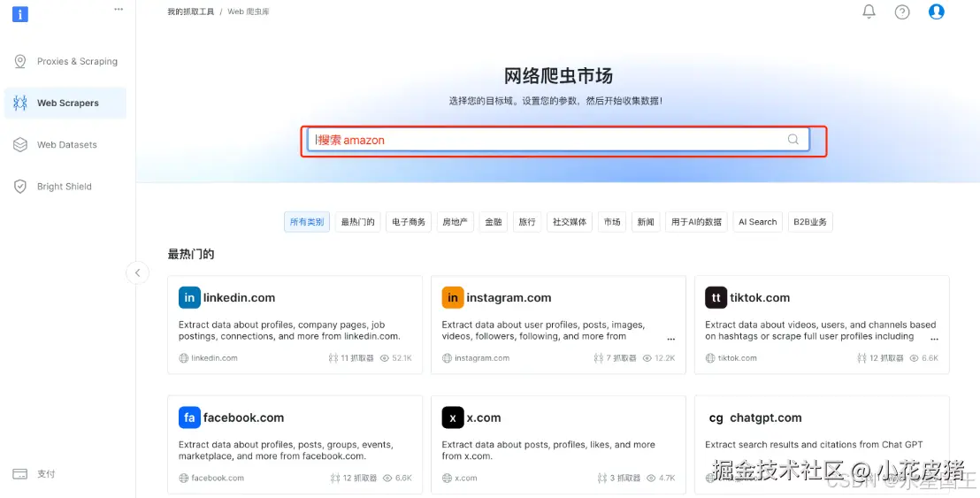Open the tiktok.com card title
This screenshot has width=980, height=498.
[760, 297]
